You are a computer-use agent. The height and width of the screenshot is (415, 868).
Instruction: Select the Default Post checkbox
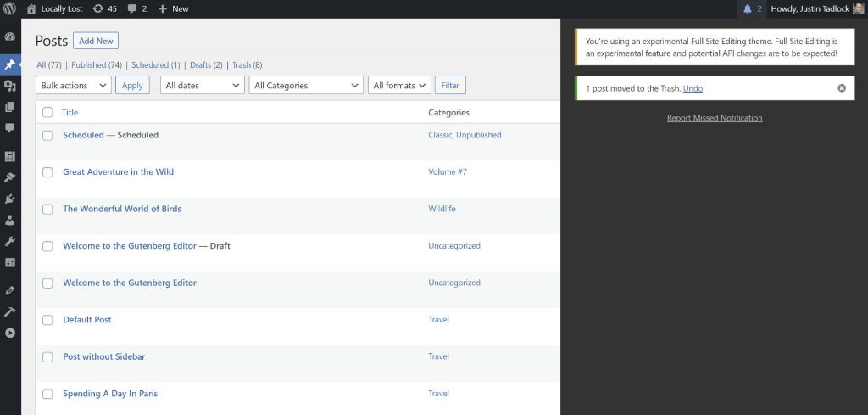[x=47, y=320]
